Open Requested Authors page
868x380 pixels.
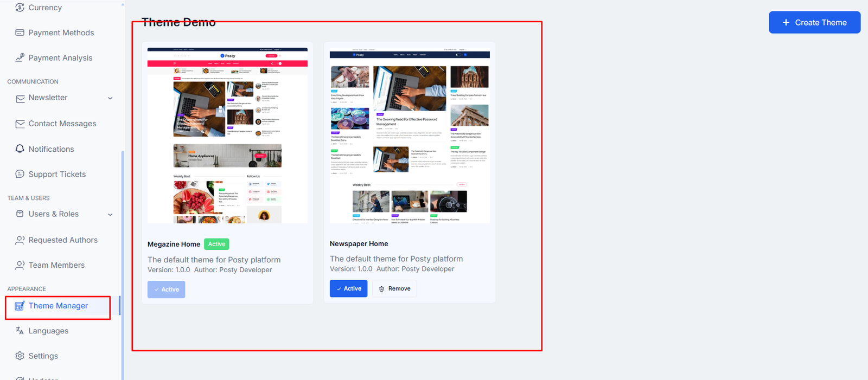pyautogui.click(x=62, y=240)
